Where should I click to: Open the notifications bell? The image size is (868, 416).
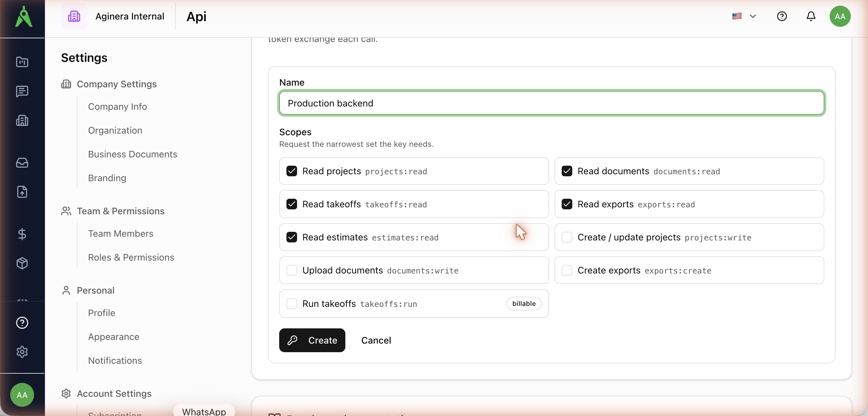811,16
